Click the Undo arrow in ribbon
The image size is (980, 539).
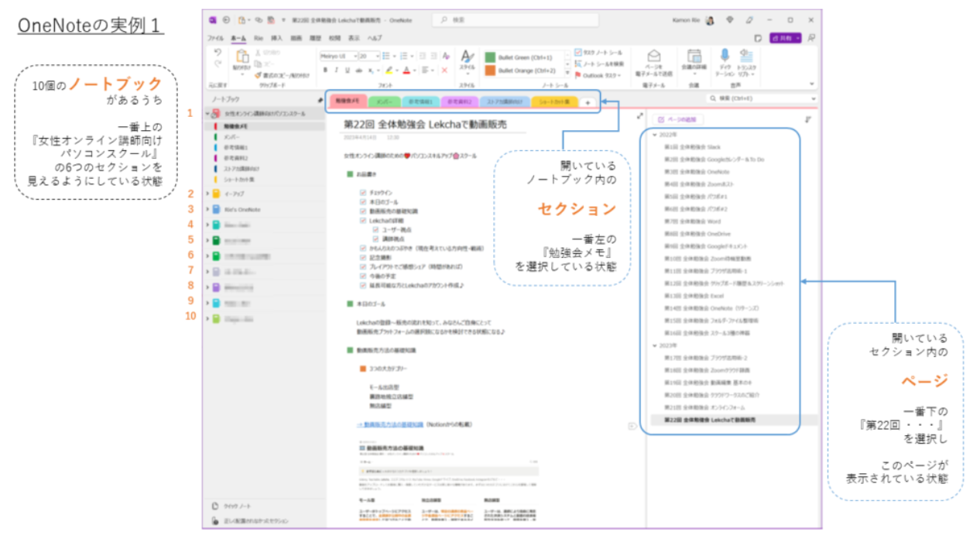tap(218, 52)
